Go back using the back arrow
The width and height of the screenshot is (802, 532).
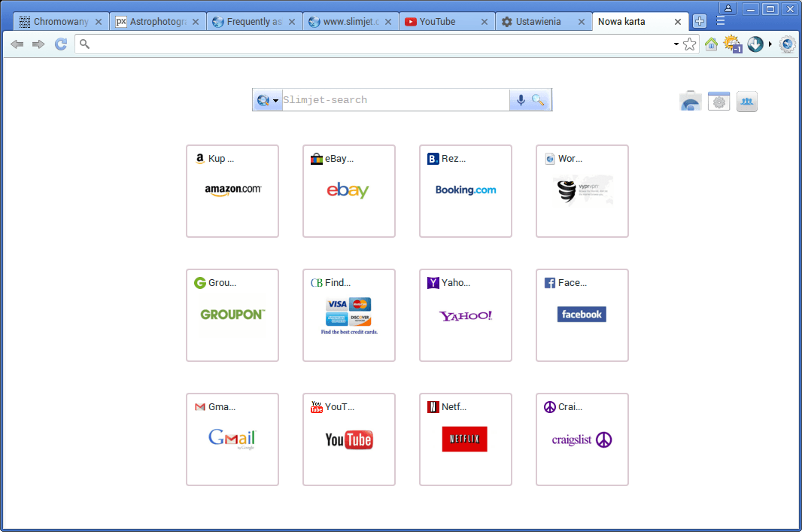point(17,44)
